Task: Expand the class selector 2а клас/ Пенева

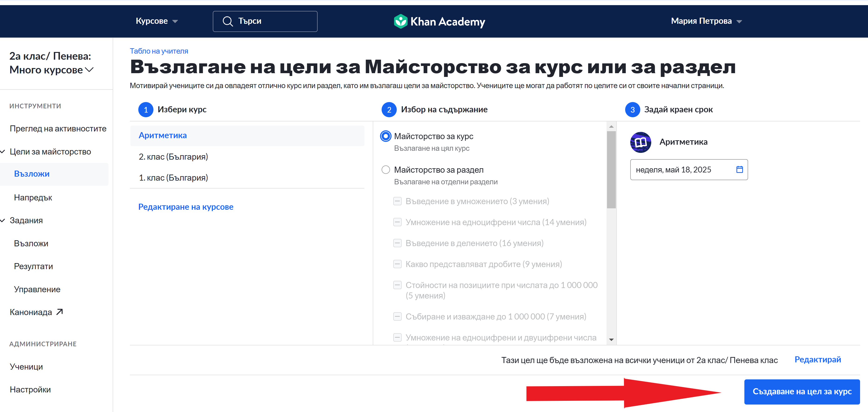Action: (51, 63)
